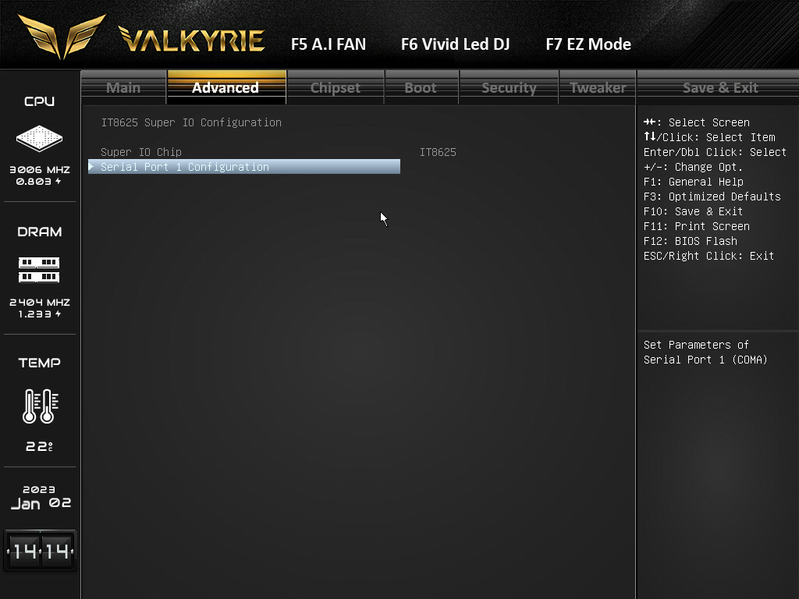799x599 pixels.
Task: Click the IT8625 chip value
Action: pos(438,152)
